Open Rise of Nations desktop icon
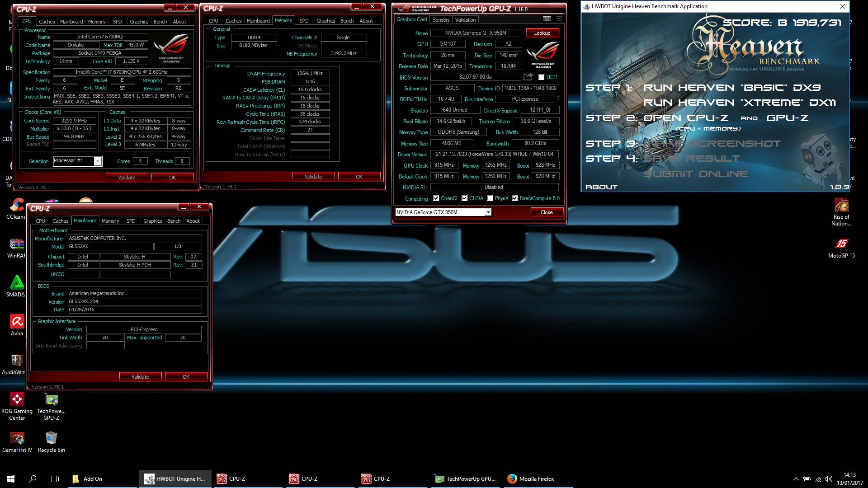The height and width of the screenshot is (488, 868). [841, 212]
